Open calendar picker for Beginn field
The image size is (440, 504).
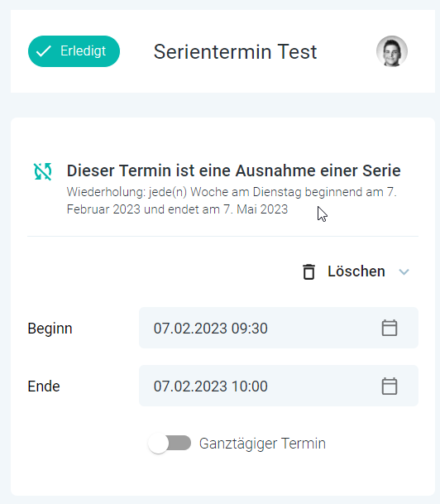pos(390,328)
